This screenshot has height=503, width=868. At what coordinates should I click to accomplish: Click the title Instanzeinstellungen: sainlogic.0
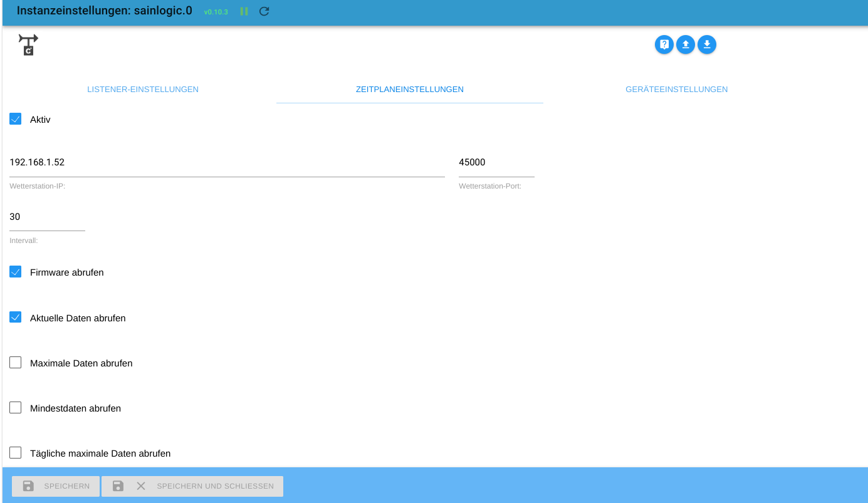[104, 11]
